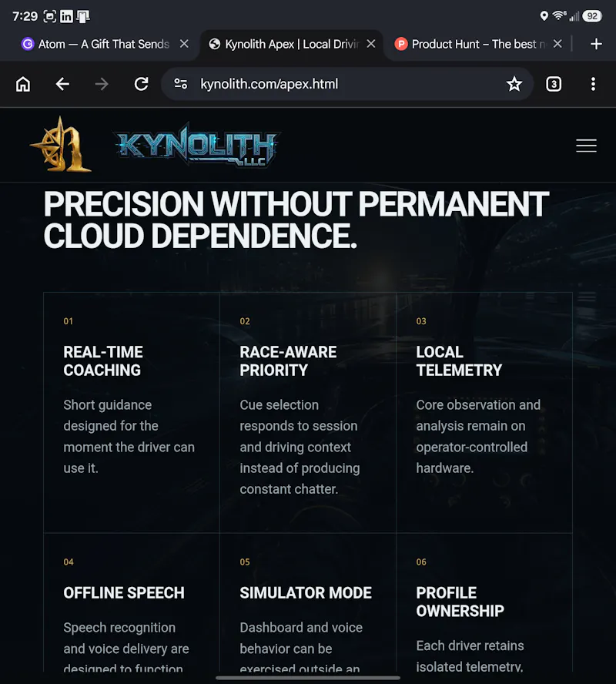Image resolution: width=616 pixels, height=684 pixels.
Task: Switch to the Product Hunt tab
Action: coord(477,44)
